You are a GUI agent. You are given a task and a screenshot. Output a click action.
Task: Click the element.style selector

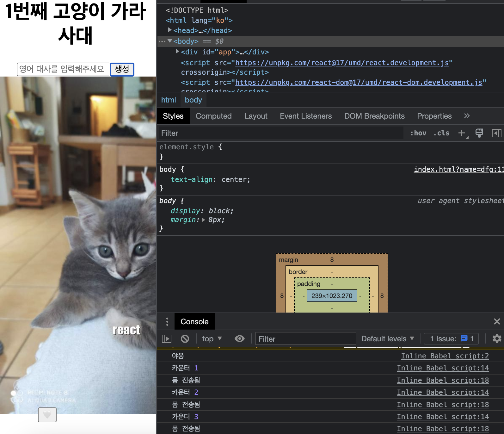click(186, 147)
